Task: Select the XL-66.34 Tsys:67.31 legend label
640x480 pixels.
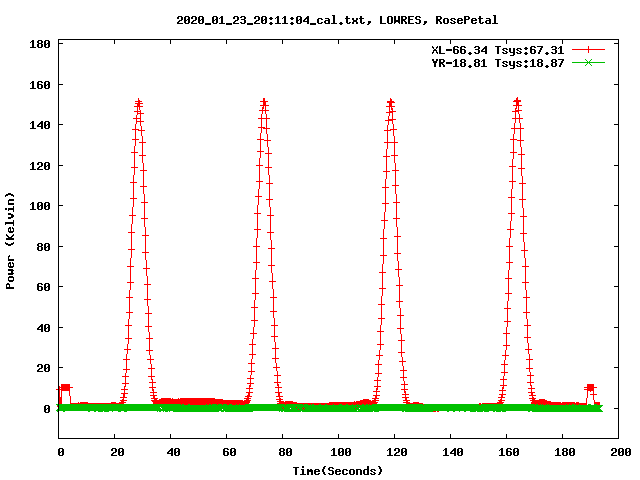Action: (497, 49)
